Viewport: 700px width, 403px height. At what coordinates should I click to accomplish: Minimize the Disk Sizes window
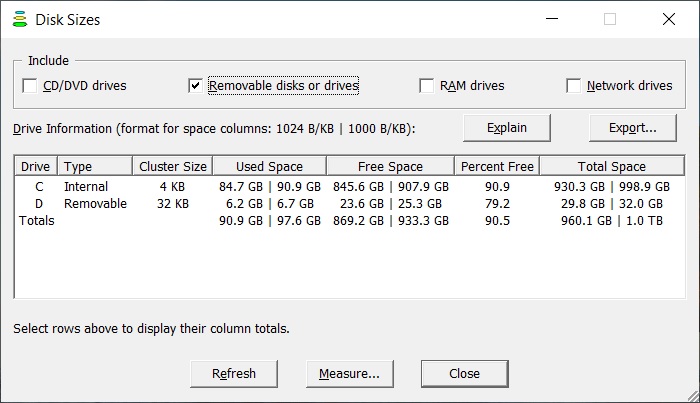[552, 19]
